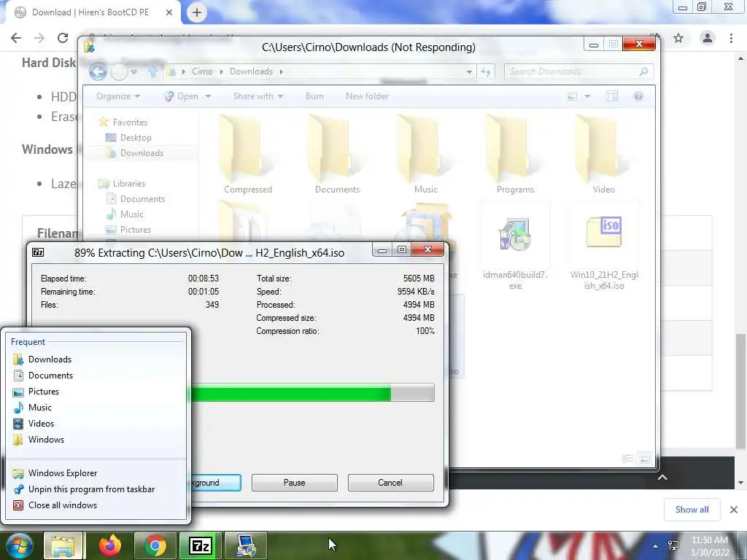Switch to Chrome from the taskbar

(x=155, y=545)
